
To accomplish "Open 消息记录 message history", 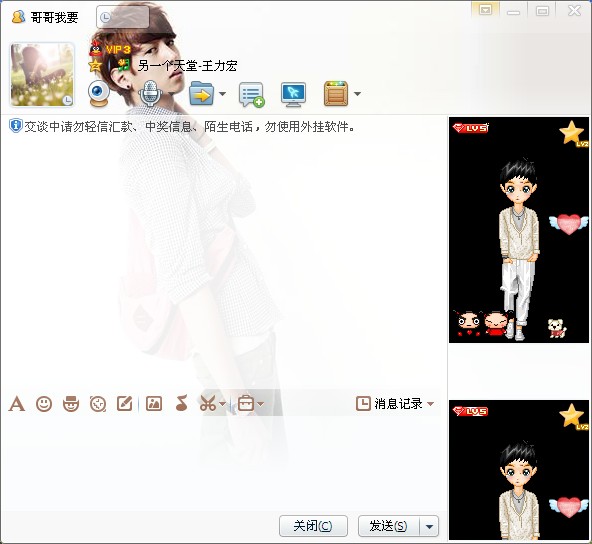I will (x=389, y=404).
